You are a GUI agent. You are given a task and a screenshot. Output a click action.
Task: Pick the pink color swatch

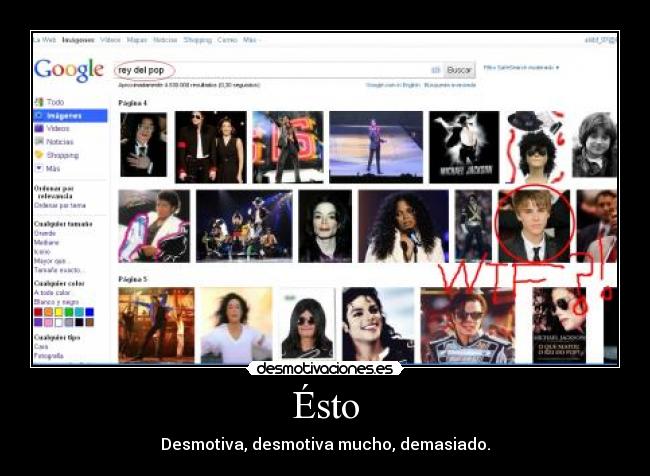[x=49, y=322]
